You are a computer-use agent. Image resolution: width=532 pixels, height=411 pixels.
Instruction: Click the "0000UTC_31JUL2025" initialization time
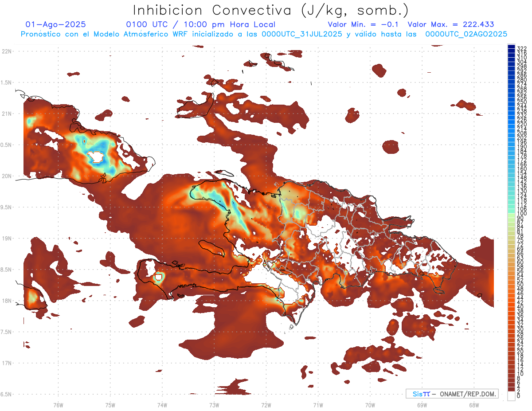[302, 34]
